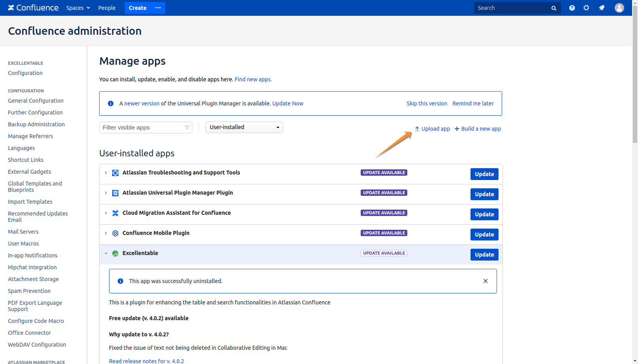Open Global Templates and Blueprints
The width and height of the screenshot is (638, 364).
[x=35, y=187]
